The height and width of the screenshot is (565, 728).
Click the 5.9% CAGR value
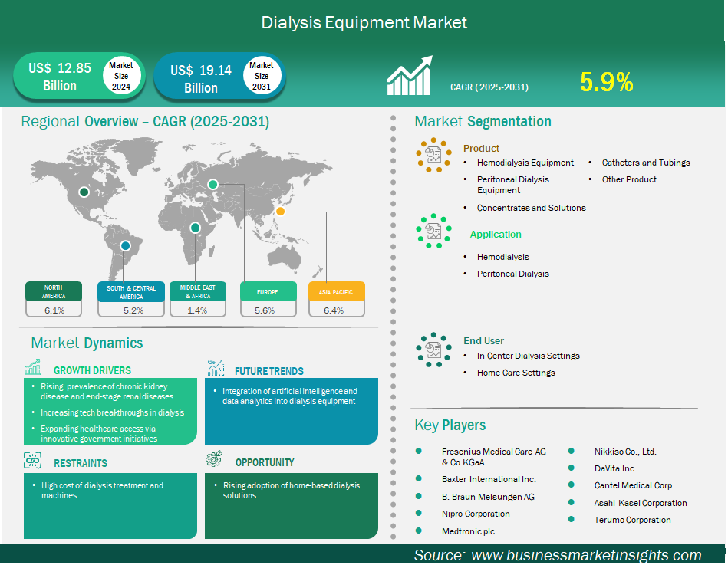point(607,82)
